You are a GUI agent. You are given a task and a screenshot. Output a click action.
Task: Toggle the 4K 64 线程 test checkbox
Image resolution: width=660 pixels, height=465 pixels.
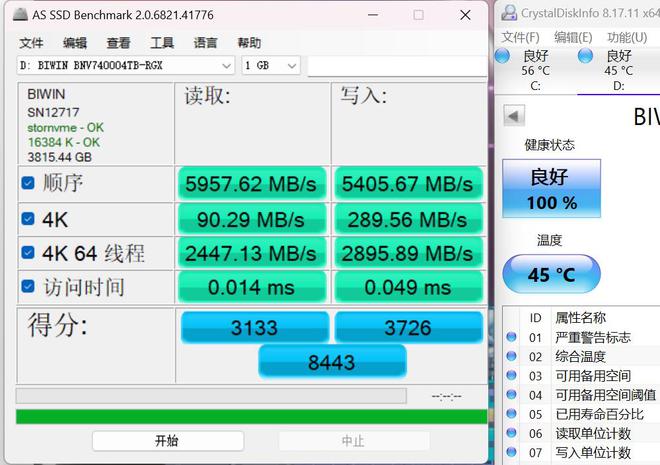28,253
